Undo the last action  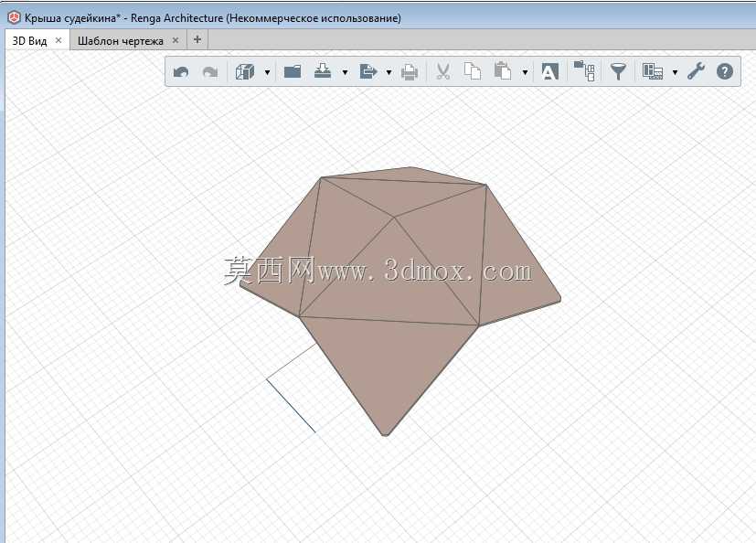pos(181,72)
